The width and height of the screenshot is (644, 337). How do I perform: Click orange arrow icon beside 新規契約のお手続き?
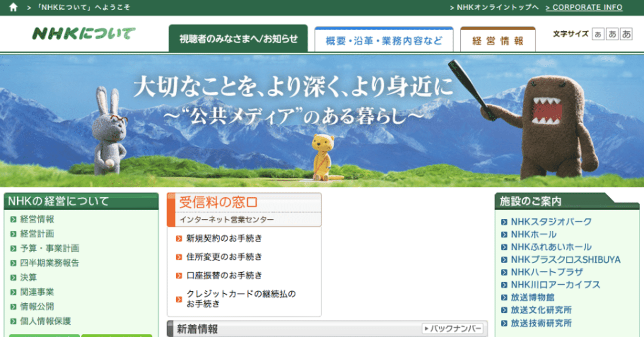[x=179, y=239]
